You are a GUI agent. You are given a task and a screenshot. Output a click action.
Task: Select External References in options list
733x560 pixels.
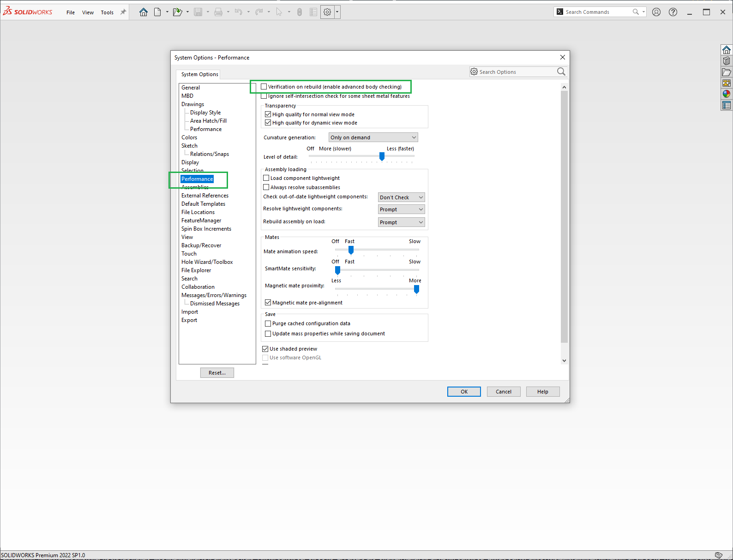[x=205, y=196]
